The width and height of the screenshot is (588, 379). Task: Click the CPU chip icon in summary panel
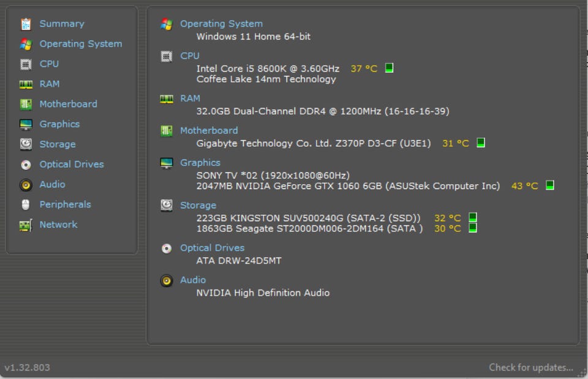coord(167,56)
